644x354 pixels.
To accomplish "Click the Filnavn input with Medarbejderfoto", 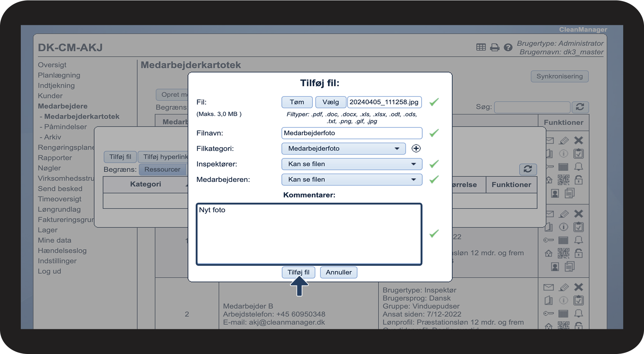I will (x=352, y=133).
